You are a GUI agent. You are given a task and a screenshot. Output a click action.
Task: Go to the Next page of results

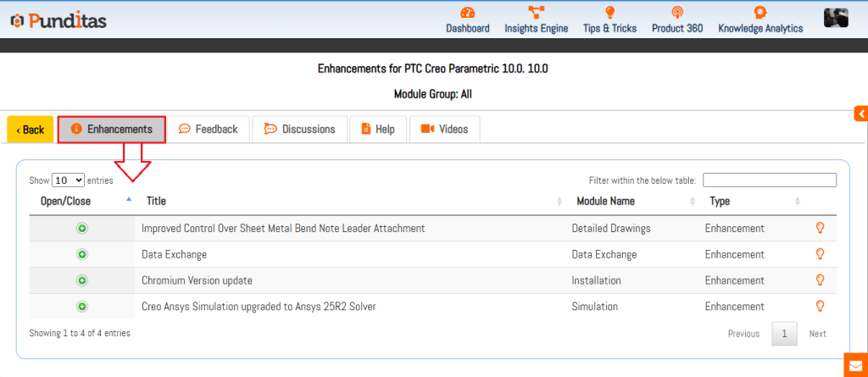(x=817, y=334)
